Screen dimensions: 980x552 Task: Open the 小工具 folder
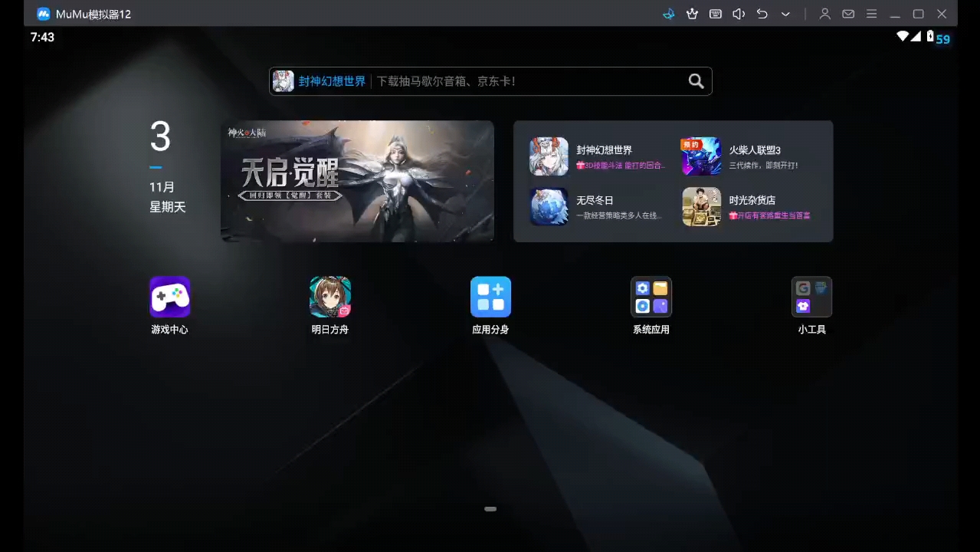(811, 297)
